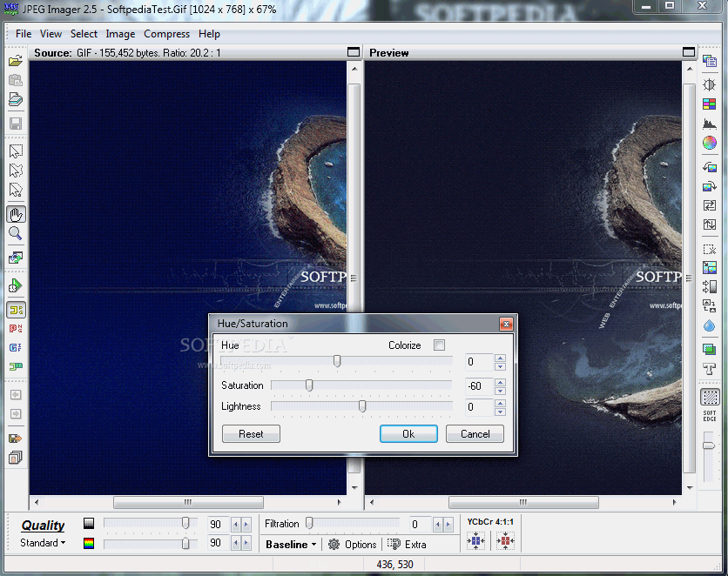This screenshot has height=576, width=728.
Task: Toggle the red chroma subsampling icon
Action: [505, 540]
